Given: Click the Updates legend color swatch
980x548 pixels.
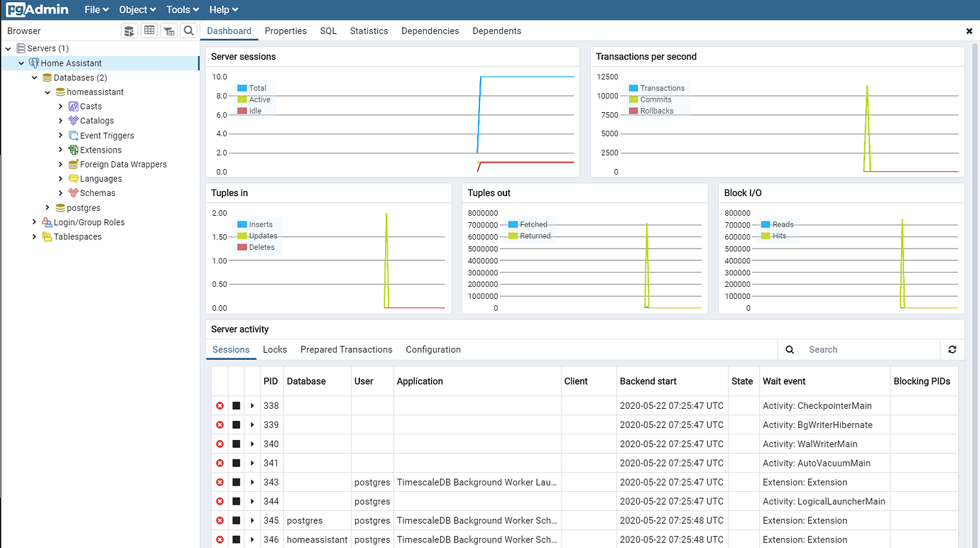Looking at the screenshot, I should (242, 236).
